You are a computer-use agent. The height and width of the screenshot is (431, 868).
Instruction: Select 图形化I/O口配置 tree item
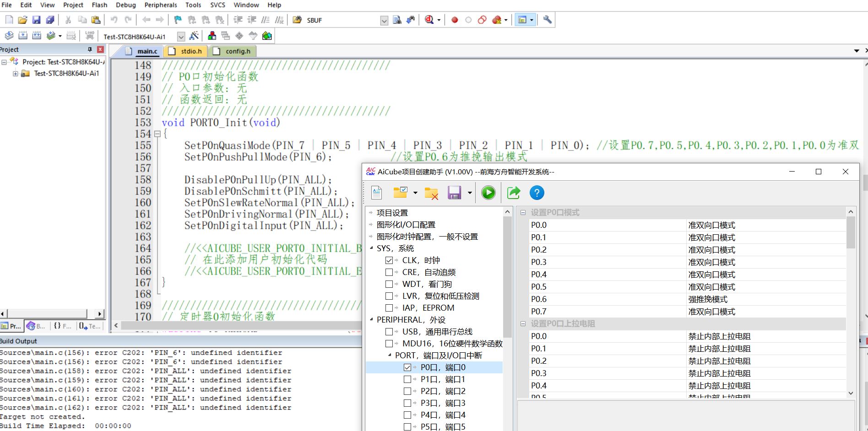[x=406, y=225]
